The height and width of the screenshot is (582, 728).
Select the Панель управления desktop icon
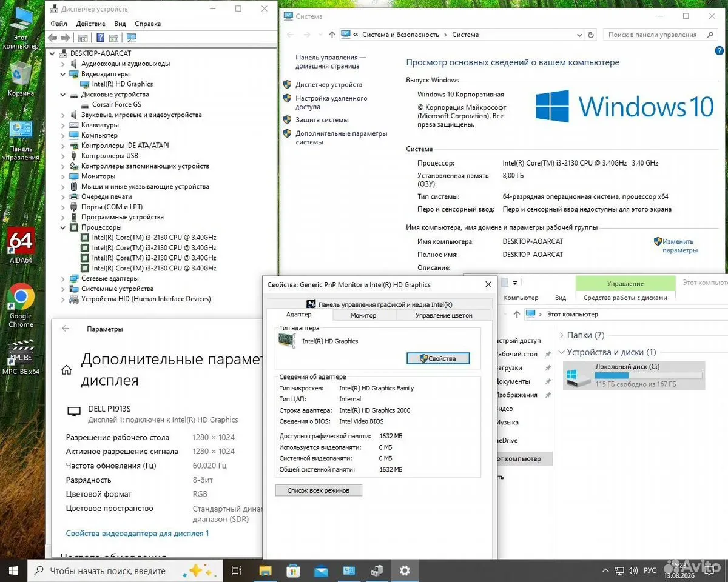[21, 141]
